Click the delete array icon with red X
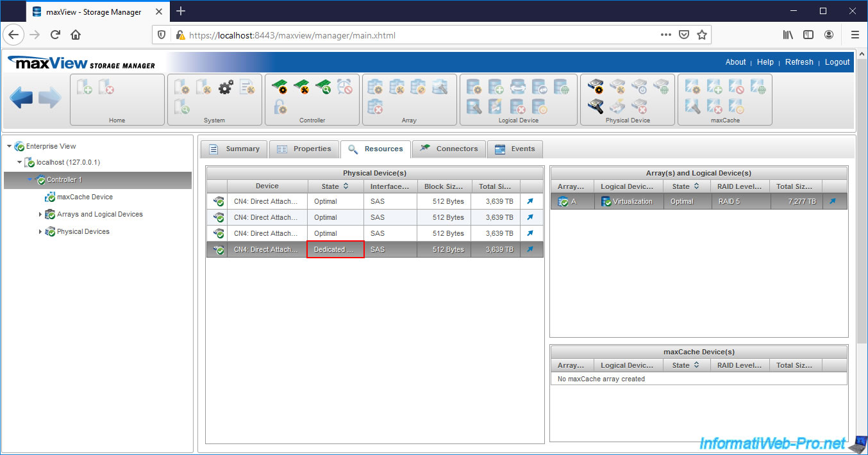The width and height of the screenshot is (868, 455). pos(376,107)
